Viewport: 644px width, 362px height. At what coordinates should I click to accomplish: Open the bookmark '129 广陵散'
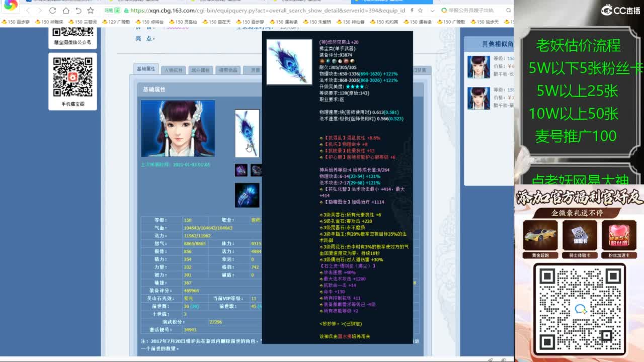[x=116, y=22]
